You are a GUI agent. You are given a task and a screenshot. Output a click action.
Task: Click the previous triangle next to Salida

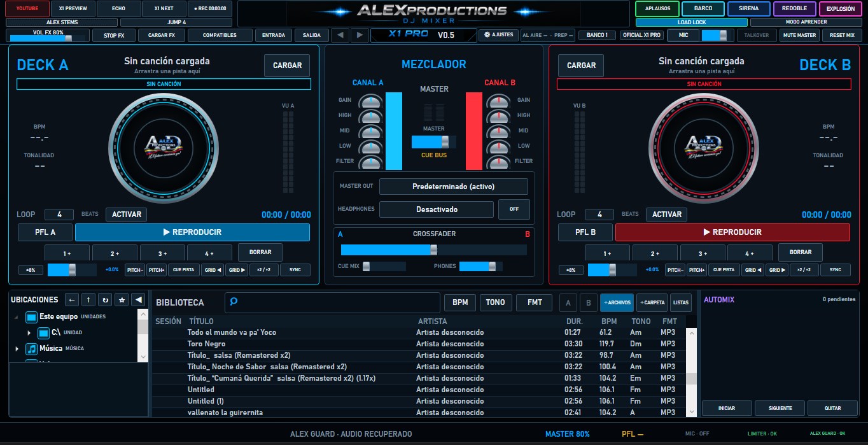(342, 35)
